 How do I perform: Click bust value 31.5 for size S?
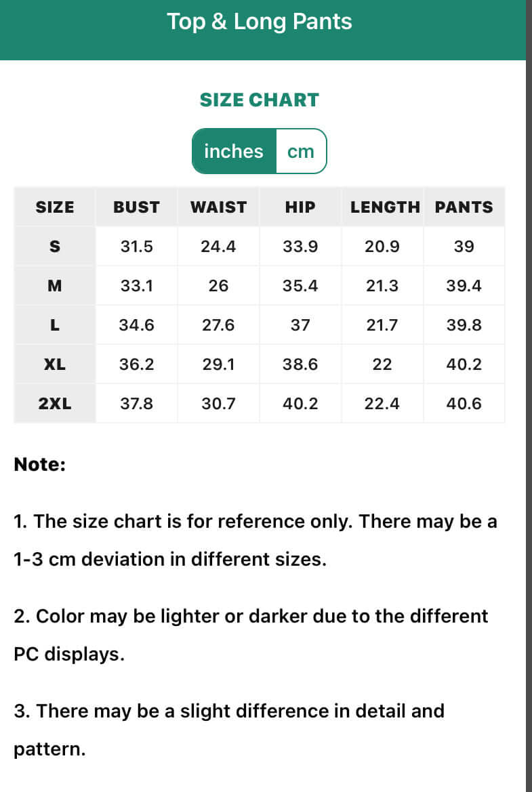tap(136, 247)
